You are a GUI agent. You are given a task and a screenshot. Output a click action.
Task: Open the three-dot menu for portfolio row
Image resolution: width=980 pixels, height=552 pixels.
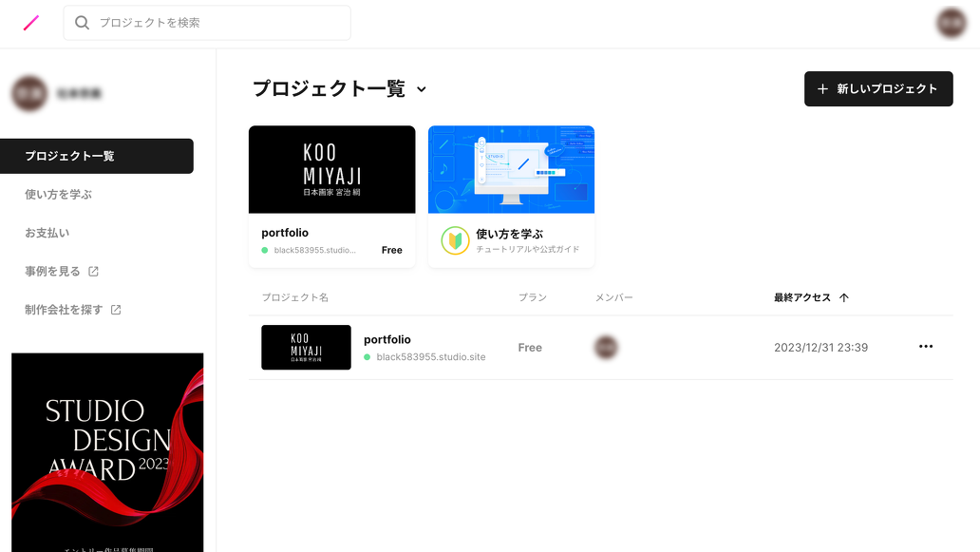926,347
